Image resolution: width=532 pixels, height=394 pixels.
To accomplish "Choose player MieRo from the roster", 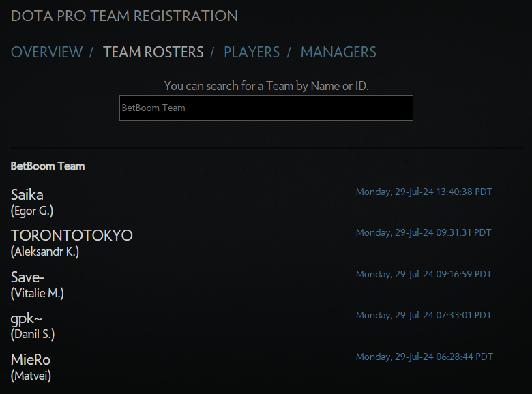I will [31, 360].
